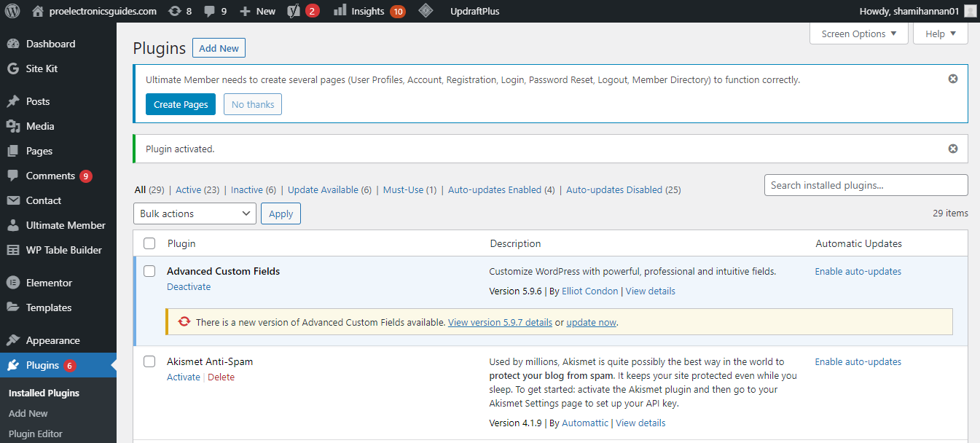Click the Yoast SEO icon in admin bar
980x443 pixels.
[294, 11]
